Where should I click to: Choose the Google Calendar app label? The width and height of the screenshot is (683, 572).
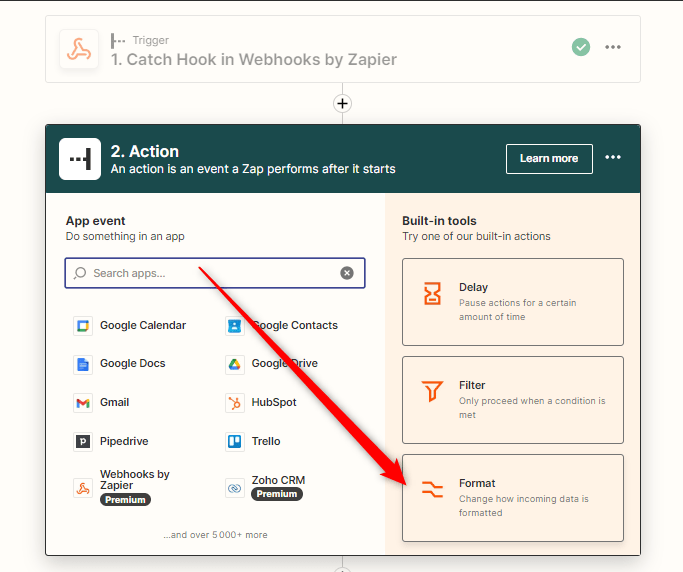click(143, 325)
